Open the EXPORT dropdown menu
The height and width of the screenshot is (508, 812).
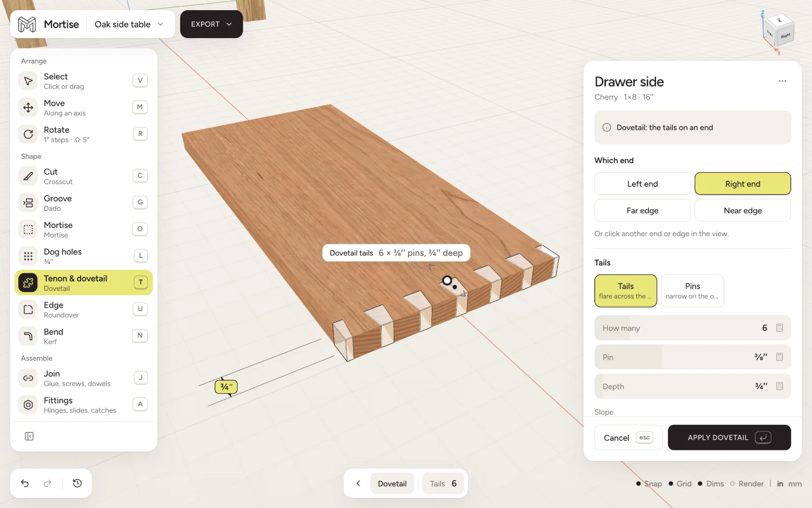(211, 24)
